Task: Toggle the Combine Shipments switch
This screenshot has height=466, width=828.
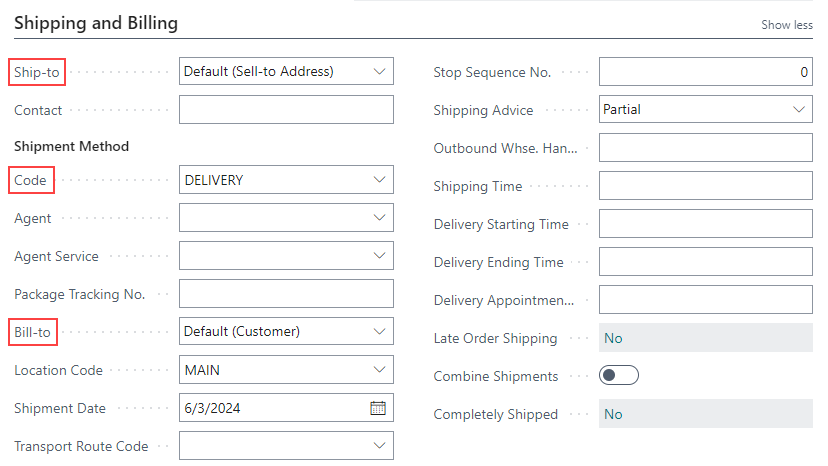Action: click(x=618, y=376)
